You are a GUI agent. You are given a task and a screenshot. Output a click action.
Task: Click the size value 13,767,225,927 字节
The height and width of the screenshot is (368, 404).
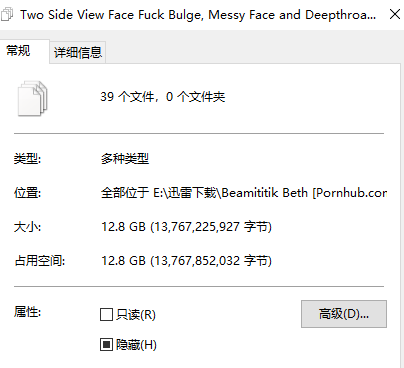coord(211,227)
